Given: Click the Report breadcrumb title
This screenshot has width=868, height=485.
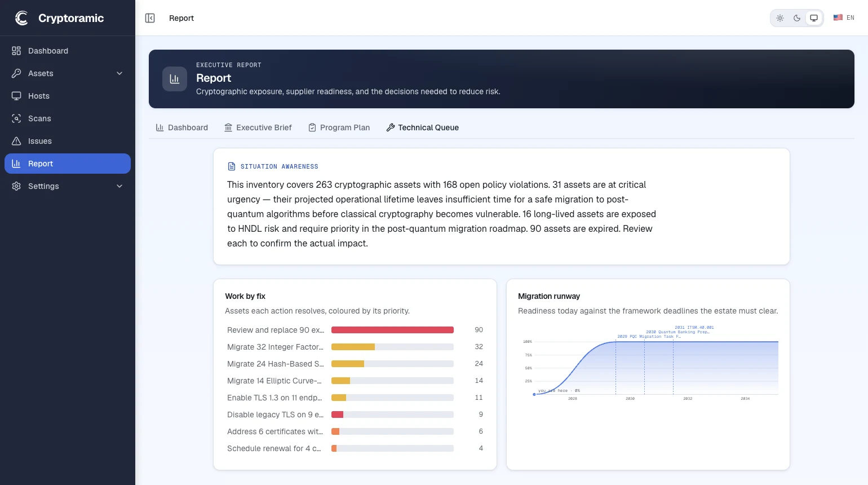Looking at the screenshot, I should point(181,18).
